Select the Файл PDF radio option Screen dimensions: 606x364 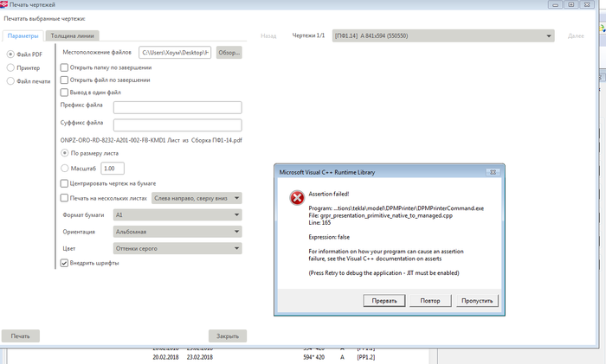coord(10,54)
